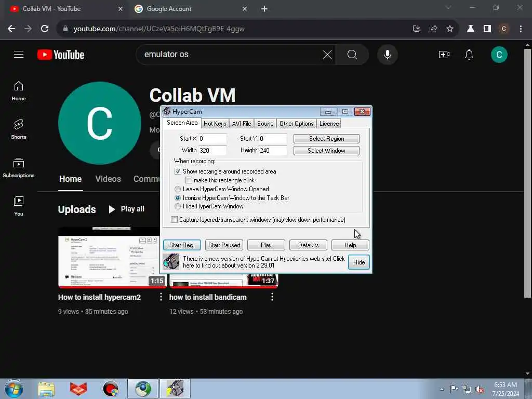Click the HyperCam camera icon in update banner
This screenshot has height=399, width=532.
tap(171, 262)
